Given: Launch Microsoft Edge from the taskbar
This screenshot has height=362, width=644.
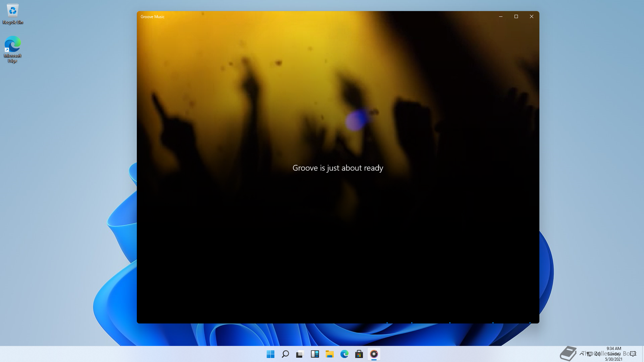Looking at the screenshot, I should click(x=344, y=354).
